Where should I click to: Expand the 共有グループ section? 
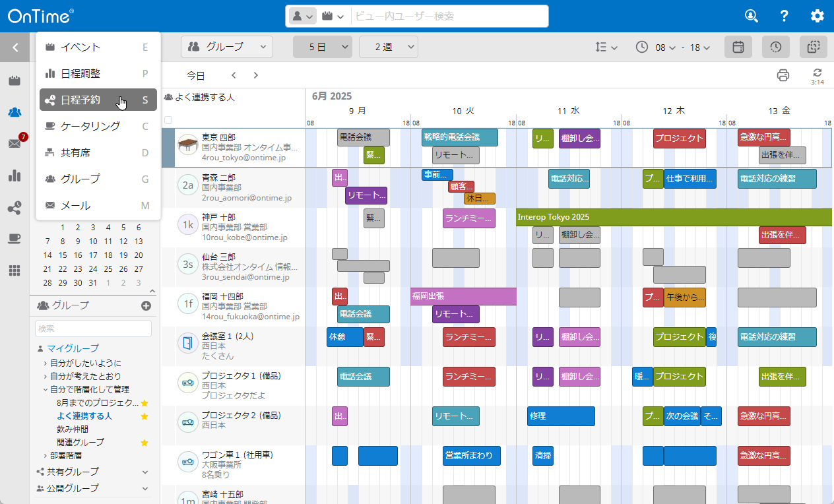[x=145, y=472]
